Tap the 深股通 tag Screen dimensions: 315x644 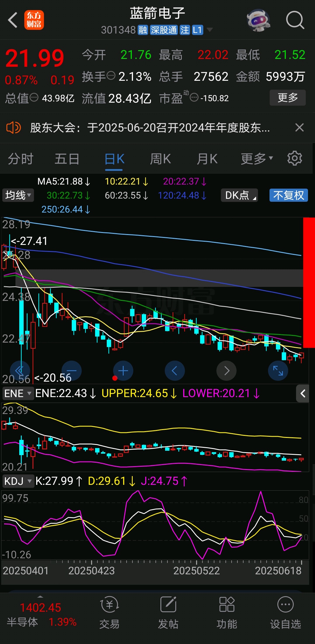coord(164,30)
